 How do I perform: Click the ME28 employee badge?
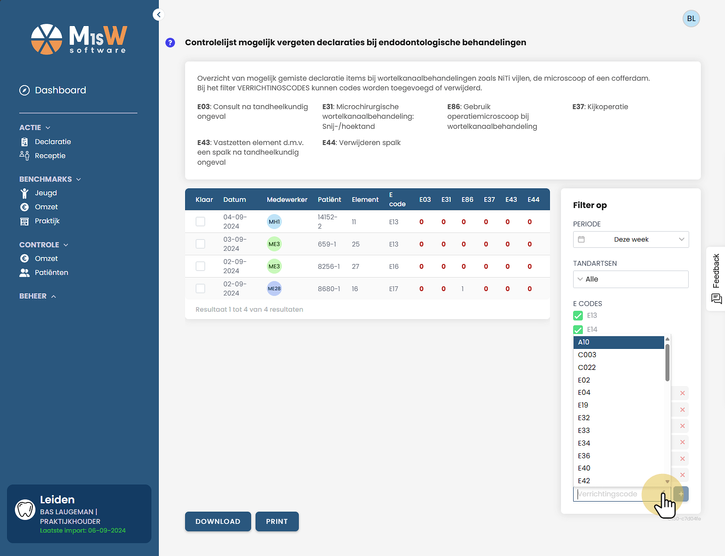coord(274,289)
